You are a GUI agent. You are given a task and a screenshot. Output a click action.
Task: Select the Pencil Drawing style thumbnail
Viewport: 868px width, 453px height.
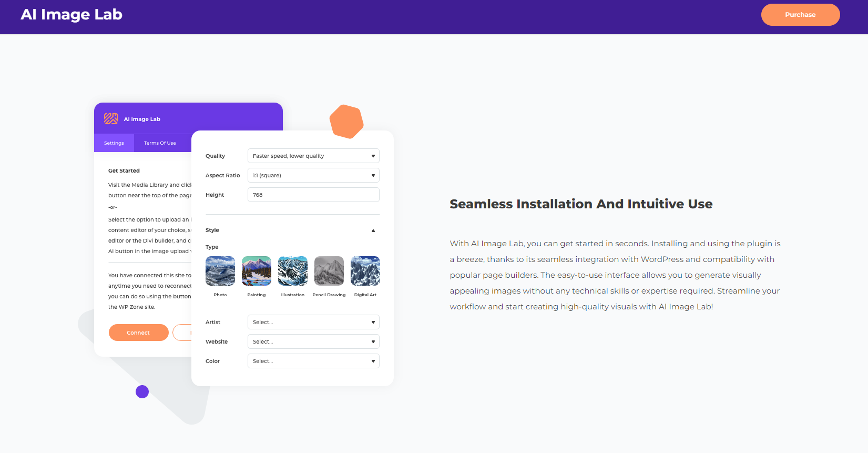[x=329, y=271]
